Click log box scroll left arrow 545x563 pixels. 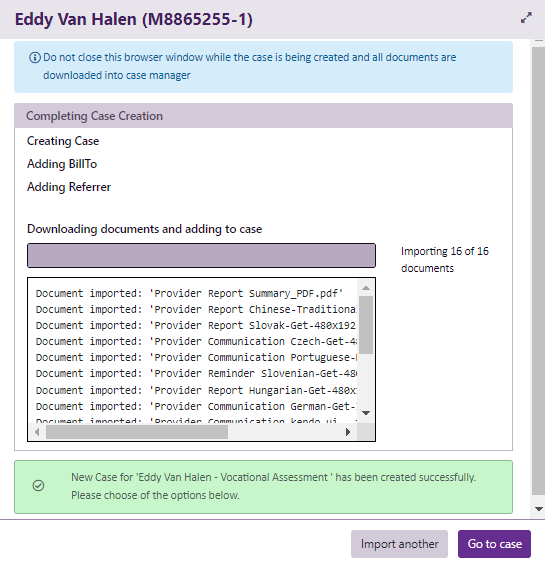pyautogui.click(x=37, y=432)
